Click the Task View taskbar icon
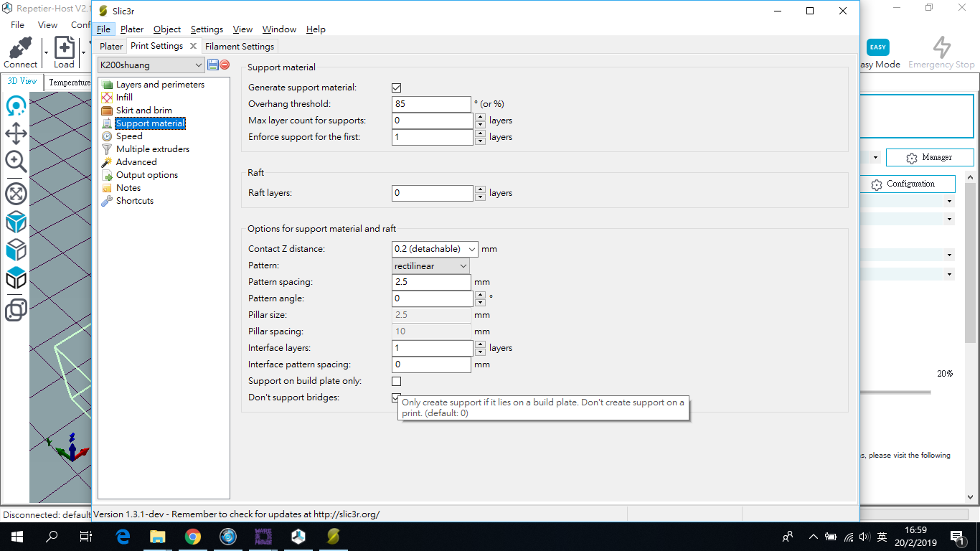This screenshot has width=980, height=551. point(86,536)
